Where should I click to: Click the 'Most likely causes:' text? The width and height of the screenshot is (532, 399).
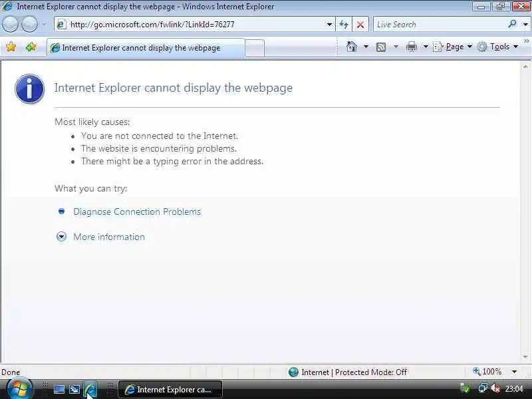point(92,122)
